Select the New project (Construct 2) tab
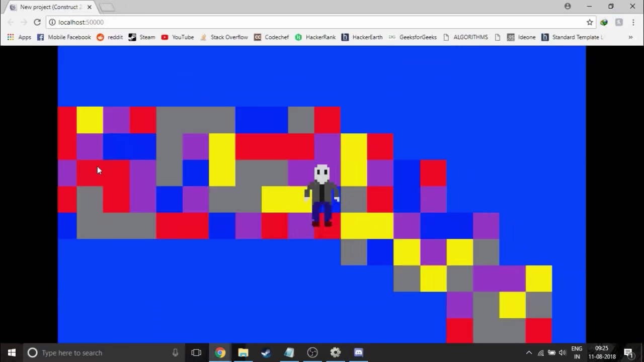 click(50, 7)
